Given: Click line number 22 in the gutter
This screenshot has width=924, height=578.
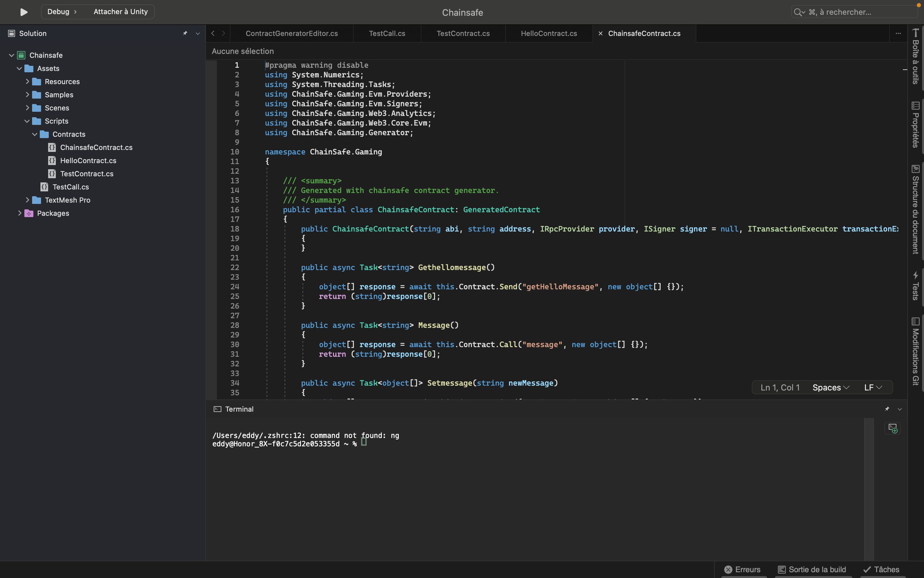Looking at the screenshot, I should (235, 267).
